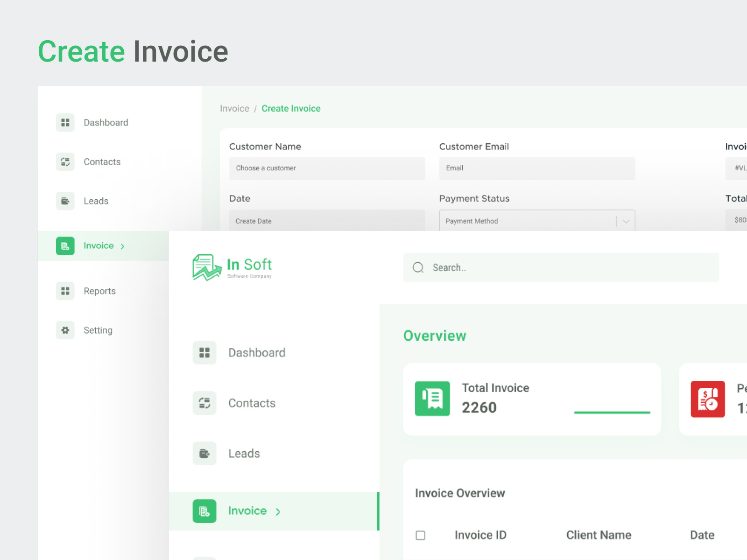Image resolution: width=747 pixels, height=560 pixels.
Task: Select Dashboard label in the front sidebar
Action: (x=257, y=353)
